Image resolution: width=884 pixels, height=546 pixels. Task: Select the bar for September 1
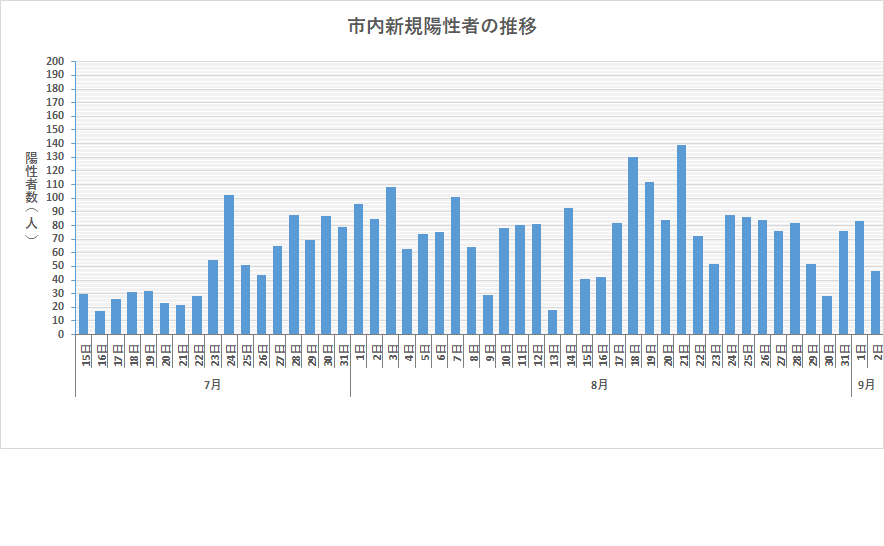(860, 278)
